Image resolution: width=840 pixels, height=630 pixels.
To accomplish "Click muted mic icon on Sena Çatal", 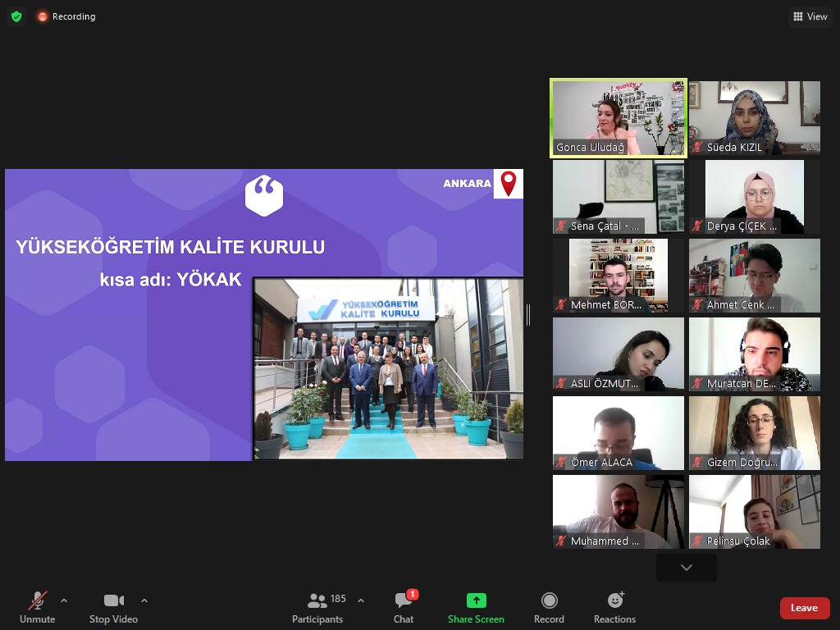I will click(561, 226).
